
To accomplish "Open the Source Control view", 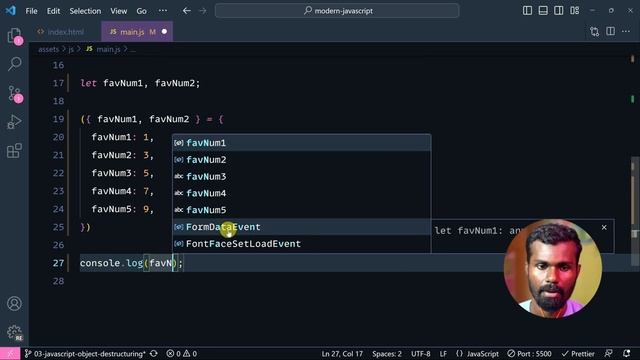I will tap(14, 93).
